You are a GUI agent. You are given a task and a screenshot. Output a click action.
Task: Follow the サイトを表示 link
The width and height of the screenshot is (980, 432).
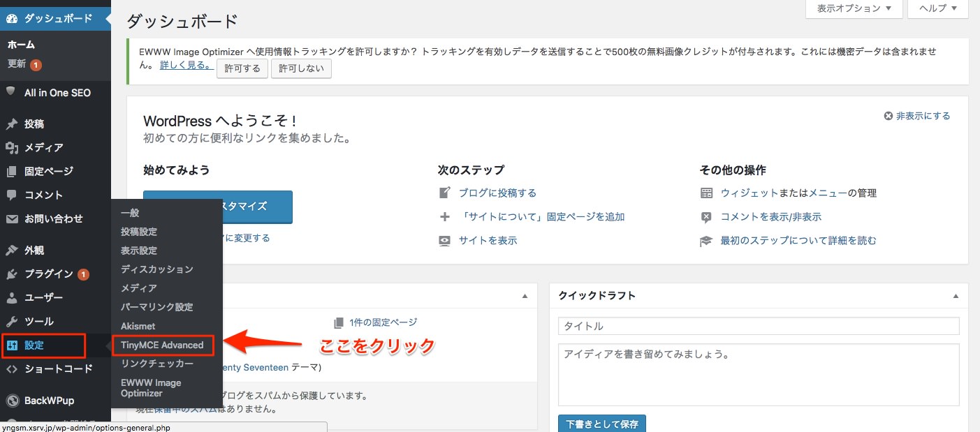click(x=488, y=241)
